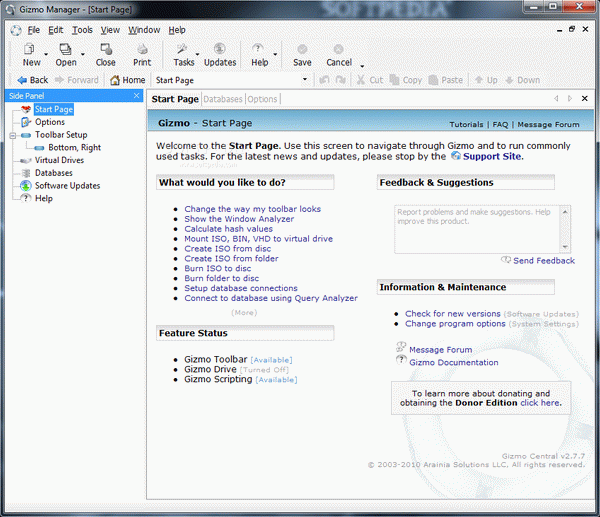
Task: Switch to the Databases tab
Action: pos(223,99)
